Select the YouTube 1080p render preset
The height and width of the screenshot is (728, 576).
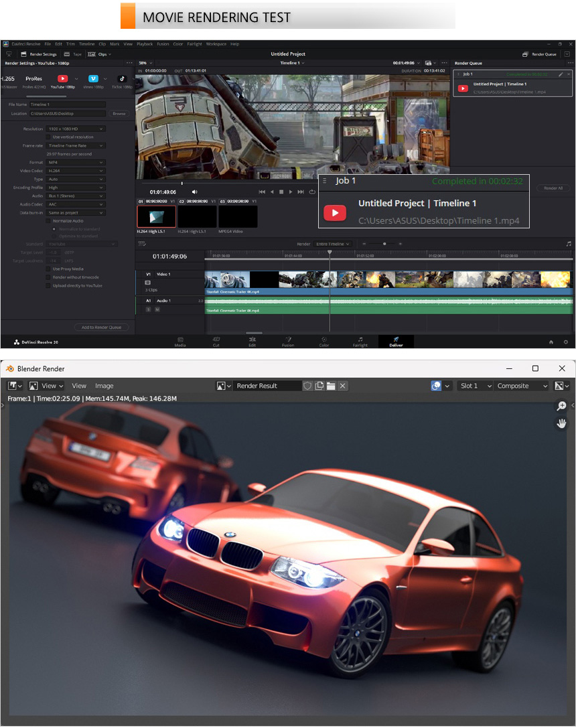tap(62, 79)
